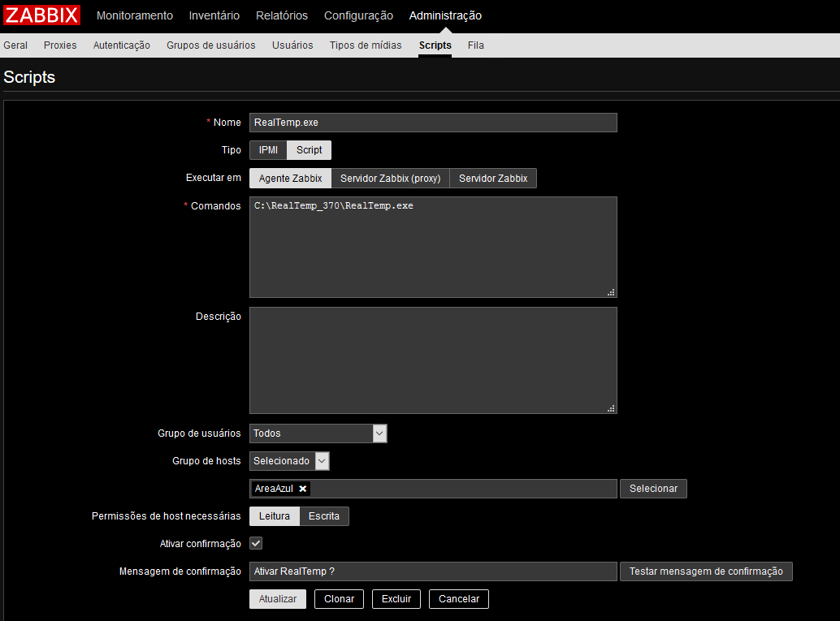840x621 pixels.
Task: Choose Servidor Zabbix (proxy) option
Action: click(391, 179)
